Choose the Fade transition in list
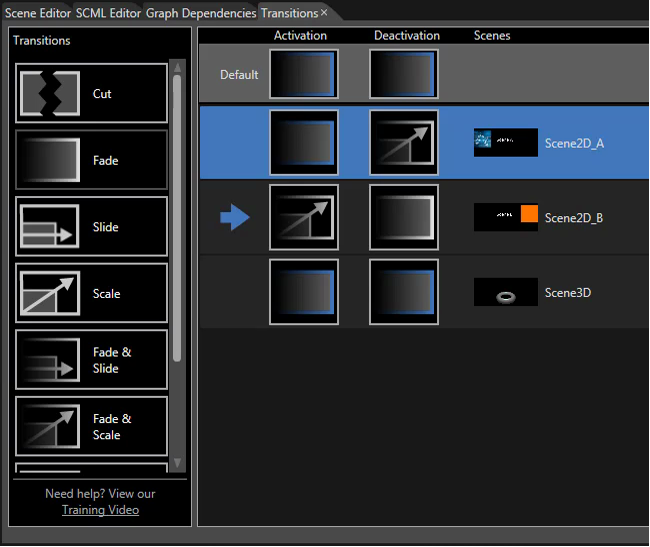 91,160
